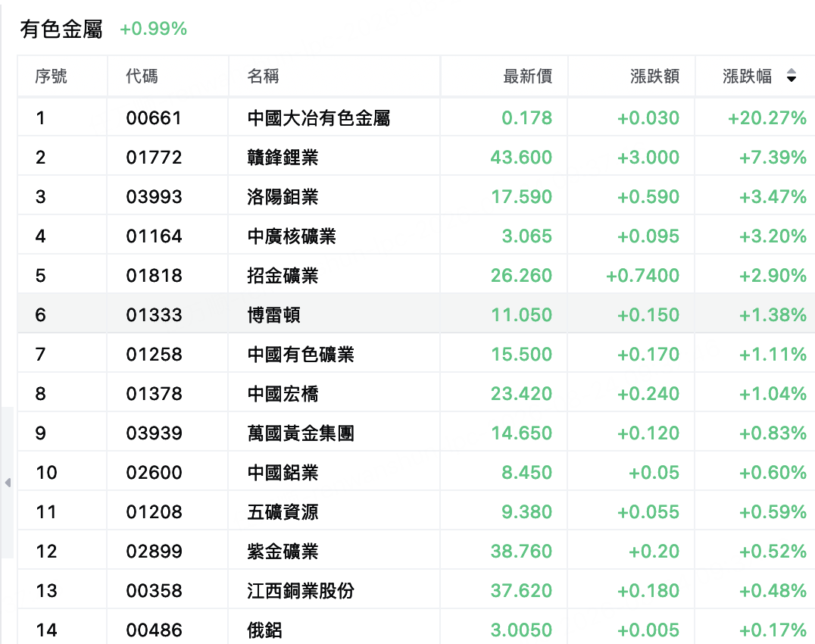The height and width of the screenshot is (644, 815).
Task: Click change percent +0.83%
Action: click(773, 433)
